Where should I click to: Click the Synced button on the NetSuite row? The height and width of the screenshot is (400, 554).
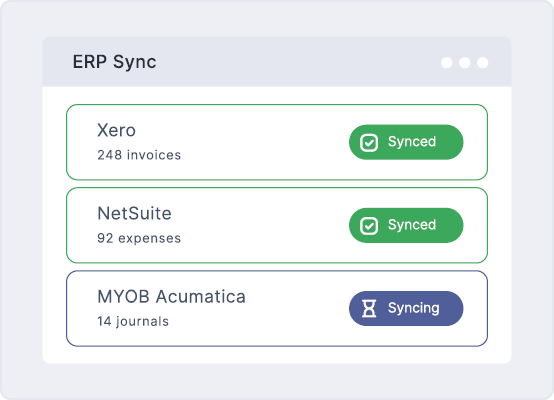click(x=406, y=225)
